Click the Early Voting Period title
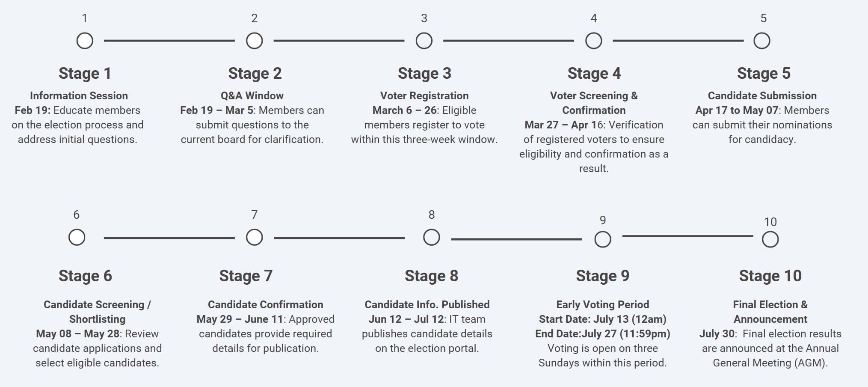This screenshot has height=387, width=868. point(602,304)
